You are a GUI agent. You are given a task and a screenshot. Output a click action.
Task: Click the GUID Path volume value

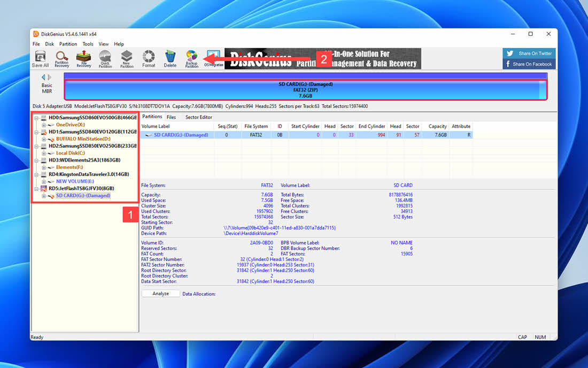tap(280, 228)
